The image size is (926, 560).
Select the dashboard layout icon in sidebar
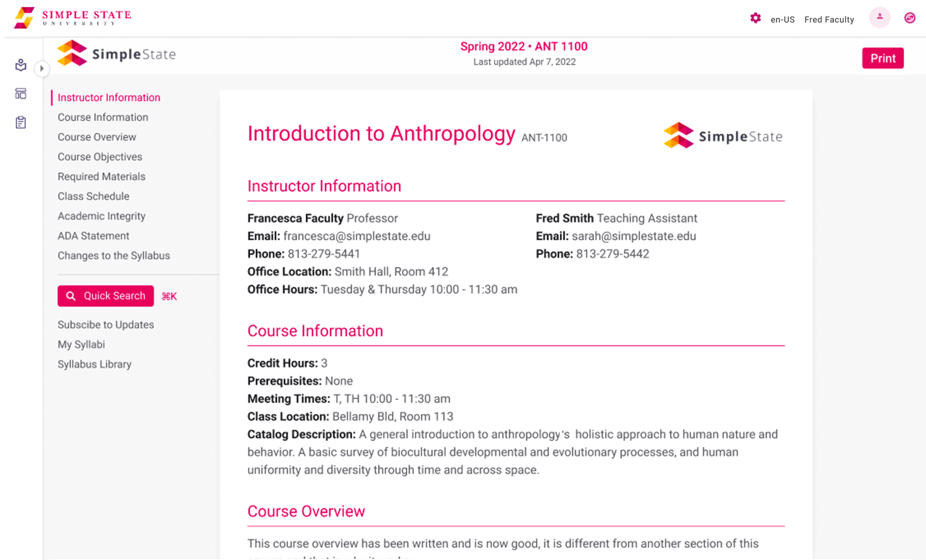coord(21,94)
